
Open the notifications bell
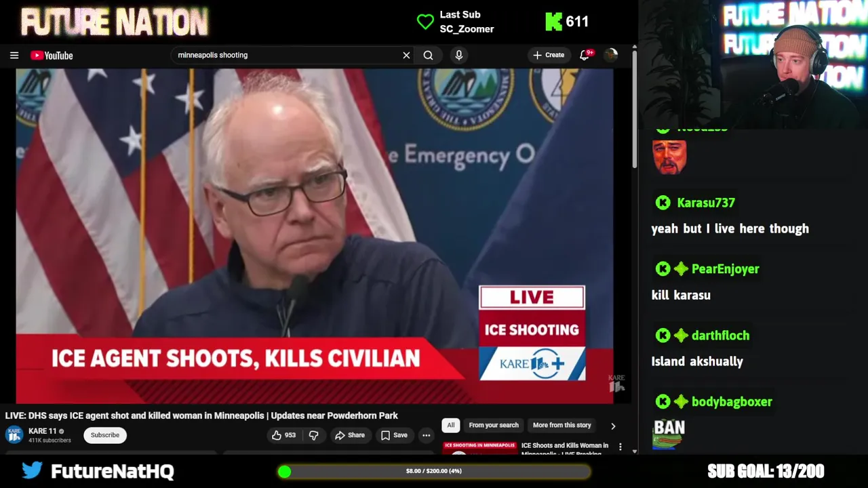coord(585,56)
